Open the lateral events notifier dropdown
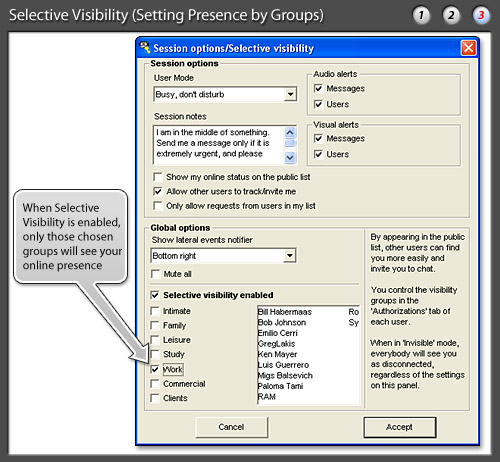Image resolution: width=500 pixels, height=462 pixels. tap(290, 256)
